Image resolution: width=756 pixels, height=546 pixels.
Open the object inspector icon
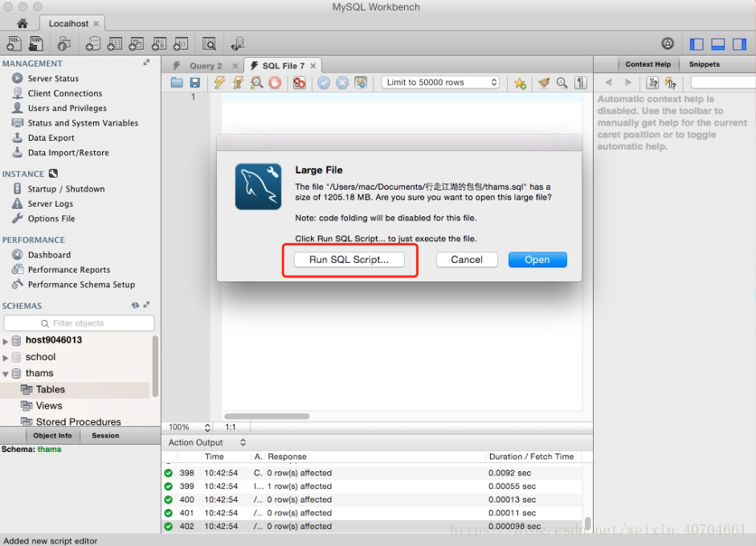63,44
